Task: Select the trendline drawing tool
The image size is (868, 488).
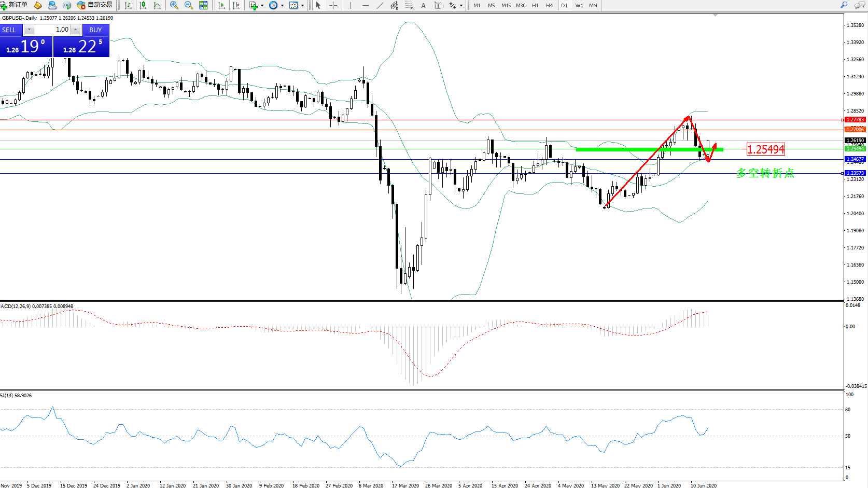Action: tap(380, 5)
